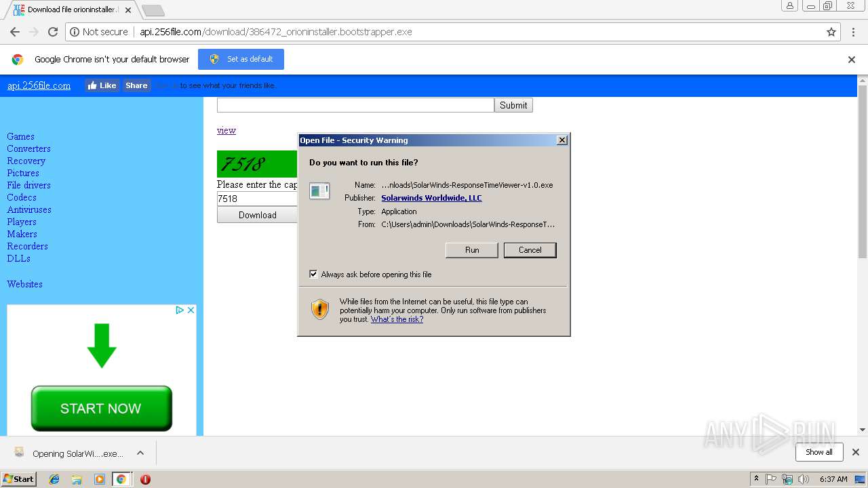Image resolution: width=868 pixels, height=488 pixels.
Task: Bookmark this page with the star icon
Action: click(831, 32)
